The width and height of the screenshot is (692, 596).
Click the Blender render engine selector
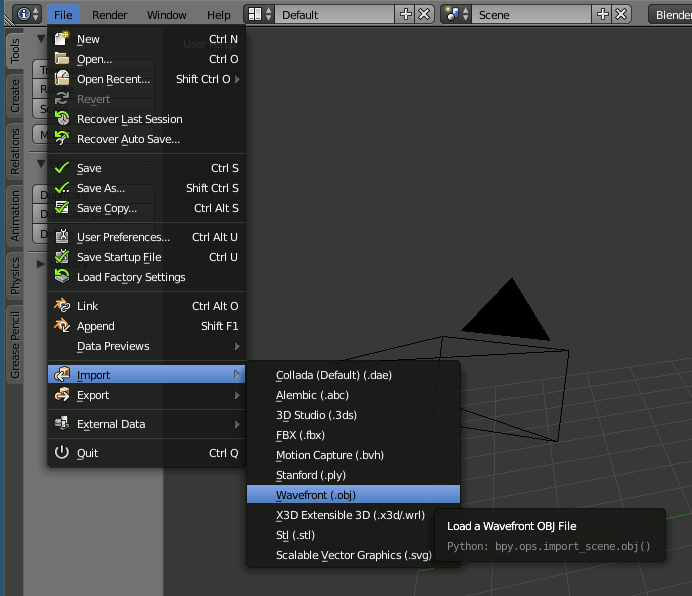pyautogui.click(x=670, y=14)
